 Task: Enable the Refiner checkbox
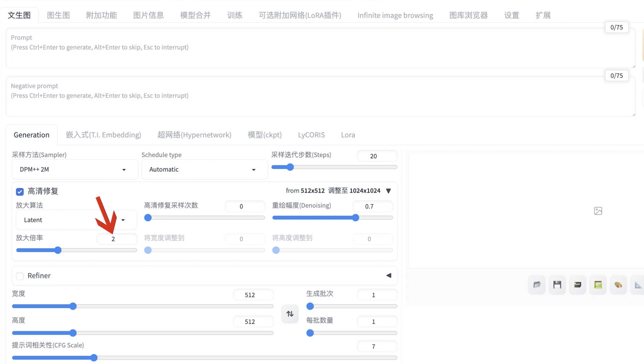click(x=20, y=276)
